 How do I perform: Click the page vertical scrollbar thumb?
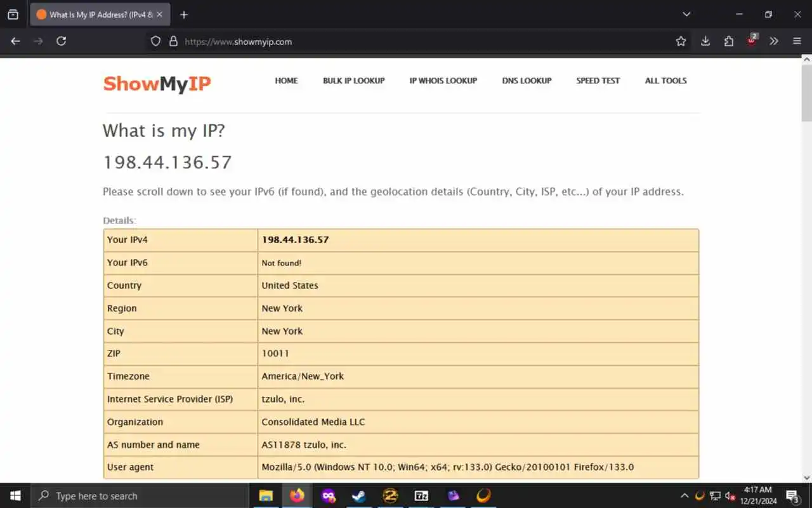[x=807, y=92]
